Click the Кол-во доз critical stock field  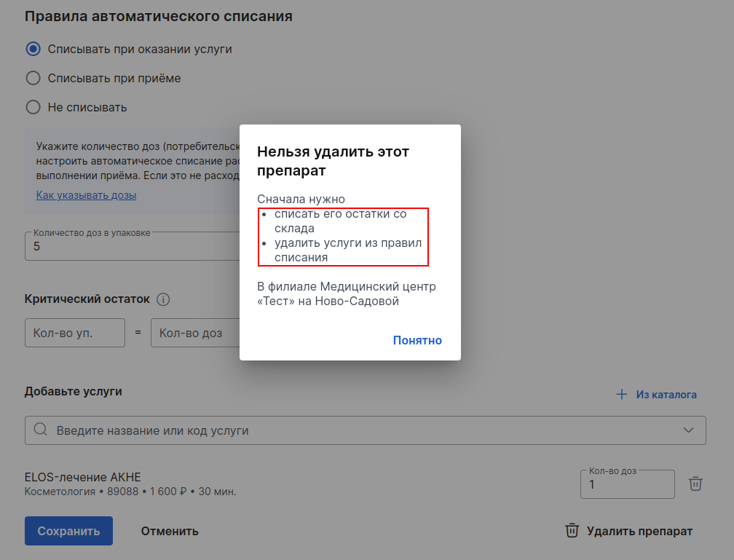[x=195, y=333]
